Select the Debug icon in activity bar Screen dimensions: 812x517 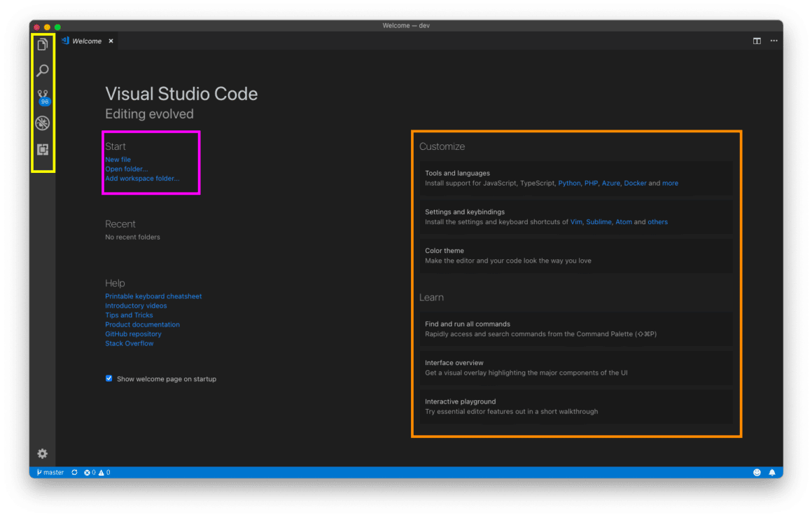(42, 123)
